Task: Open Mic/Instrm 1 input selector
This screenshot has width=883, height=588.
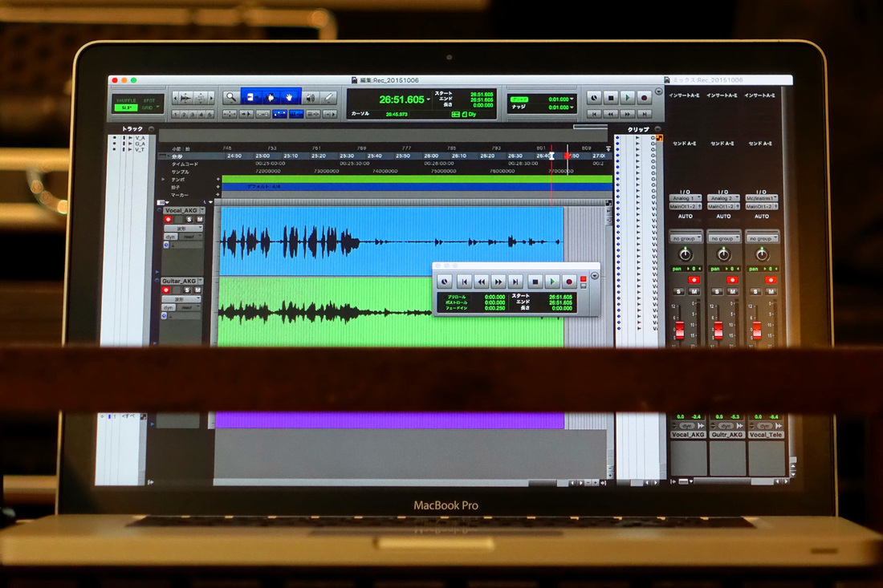Action: pos(761,198)
